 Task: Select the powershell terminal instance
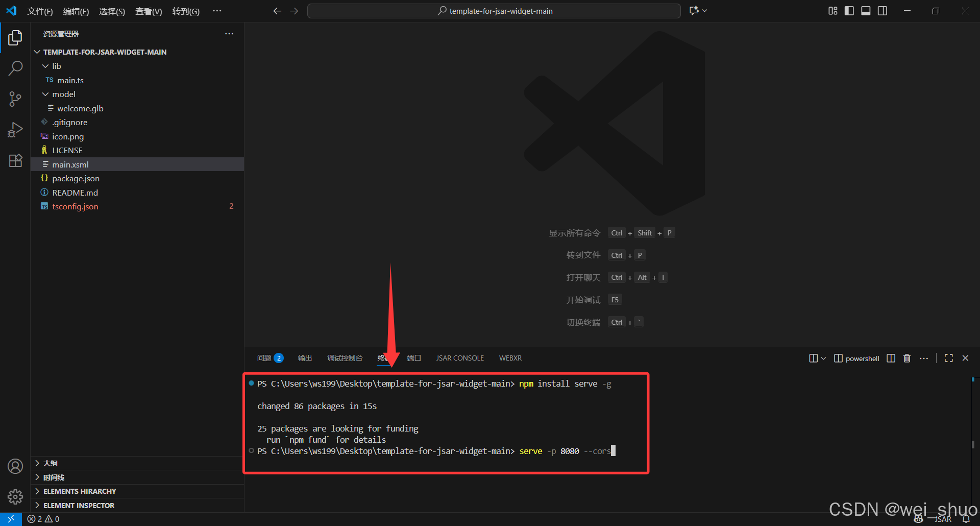[x=856, y=358]
